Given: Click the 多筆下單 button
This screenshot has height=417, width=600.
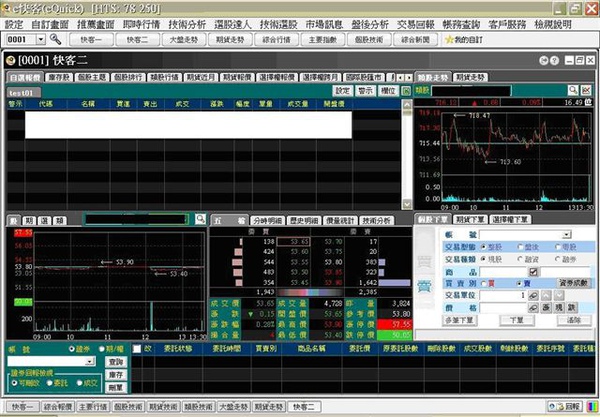Looking at the screenshot, I should [x=460, y=320].
